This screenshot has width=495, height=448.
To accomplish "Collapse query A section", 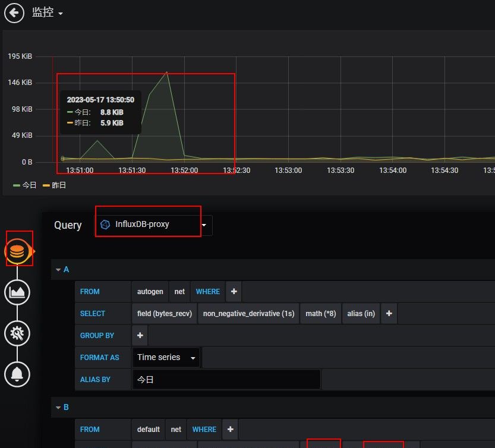I will [x=59, y=269].
